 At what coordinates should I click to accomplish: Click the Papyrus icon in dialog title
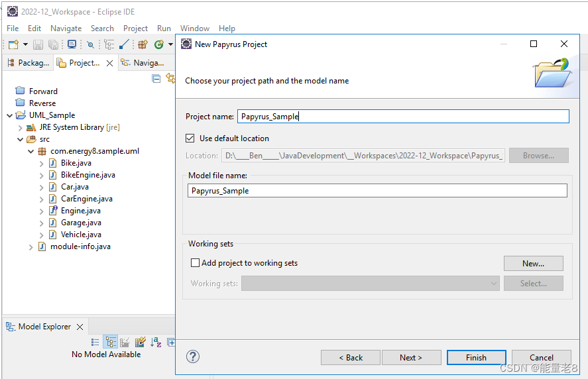(x=186, y=44)
